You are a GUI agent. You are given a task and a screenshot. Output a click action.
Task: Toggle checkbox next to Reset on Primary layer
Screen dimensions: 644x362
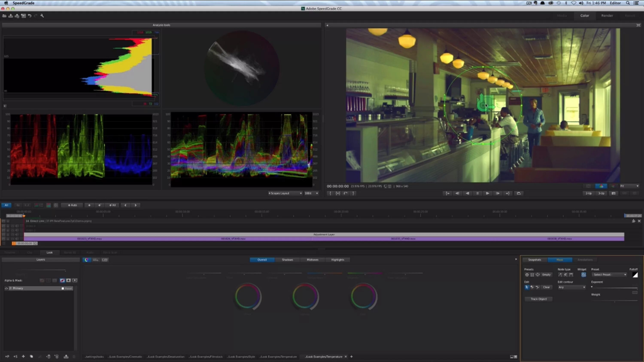63,288
